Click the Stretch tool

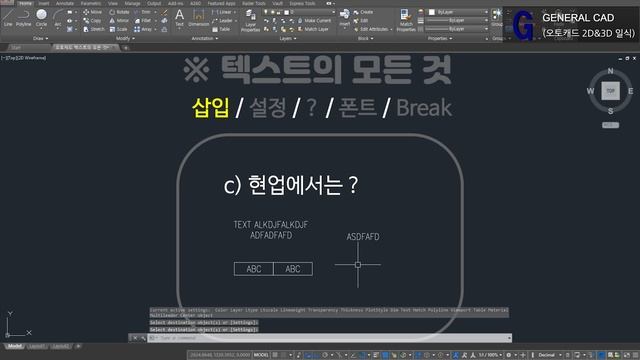[x=94, y=29]
